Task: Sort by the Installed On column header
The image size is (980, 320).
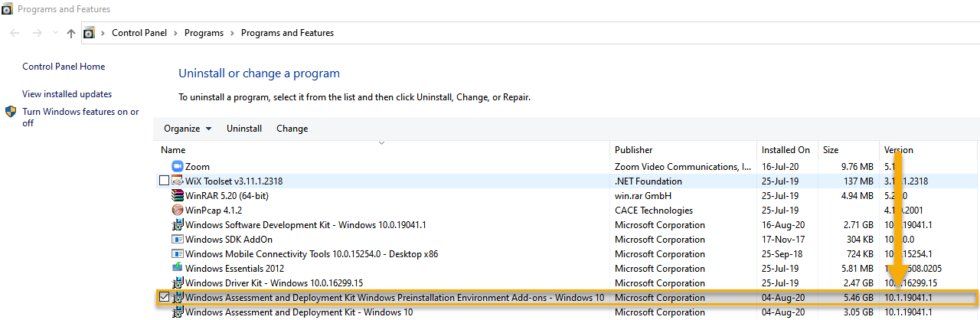Action: click(x=787, y=150)
